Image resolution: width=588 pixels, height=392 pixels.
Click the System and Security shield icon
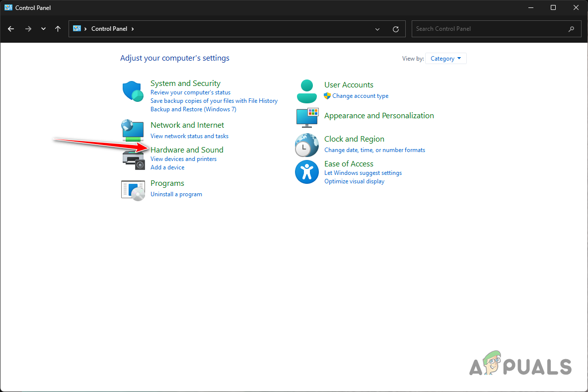133,91
